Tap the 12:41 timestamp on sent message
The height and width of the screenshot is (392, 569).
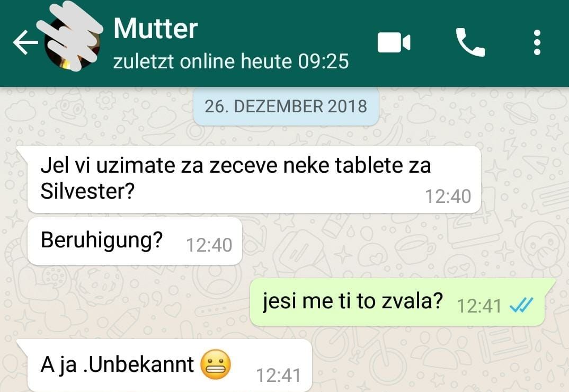479,306
